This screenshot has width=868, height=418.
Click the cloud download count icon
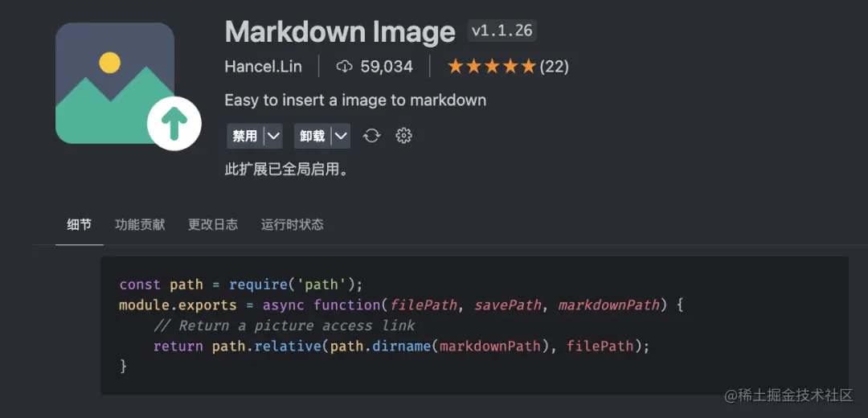coord(344,67)
